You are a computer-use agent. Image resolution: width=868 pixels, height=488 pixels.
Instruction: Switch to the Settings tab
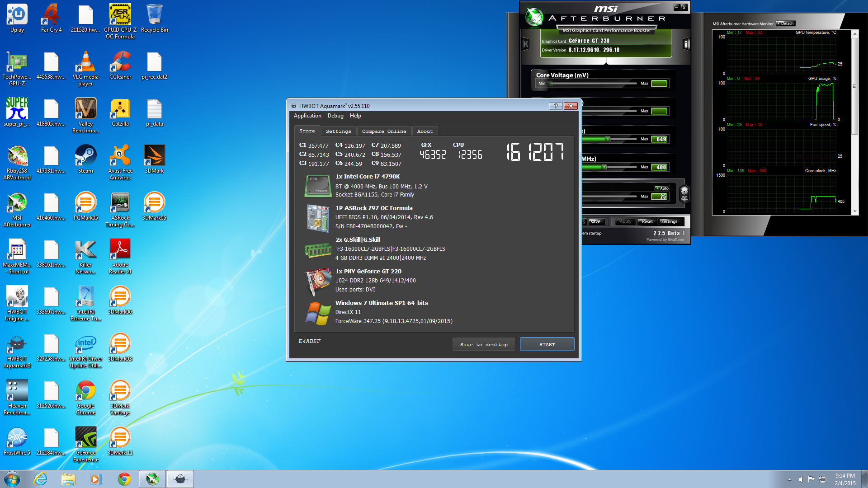[338, 131]
